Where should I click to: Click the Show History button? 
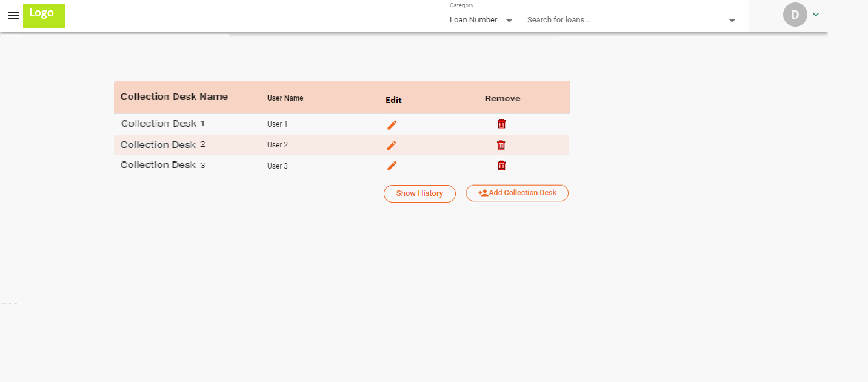click(419, 193)
